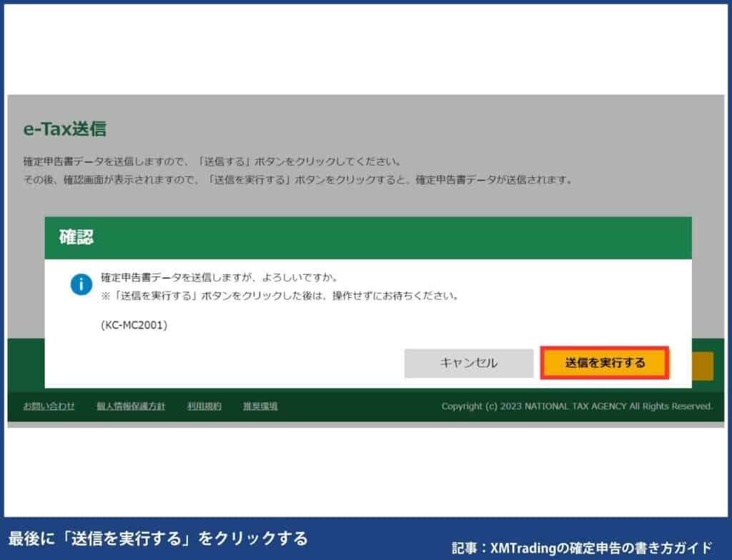
Task: Click the 送信を実行する button
Action: [605, 364]
